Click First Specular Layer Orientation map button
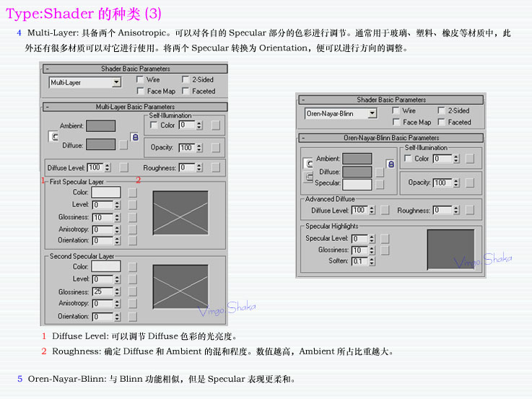Screen dimensions: 532x399 (x=133, y=241)
